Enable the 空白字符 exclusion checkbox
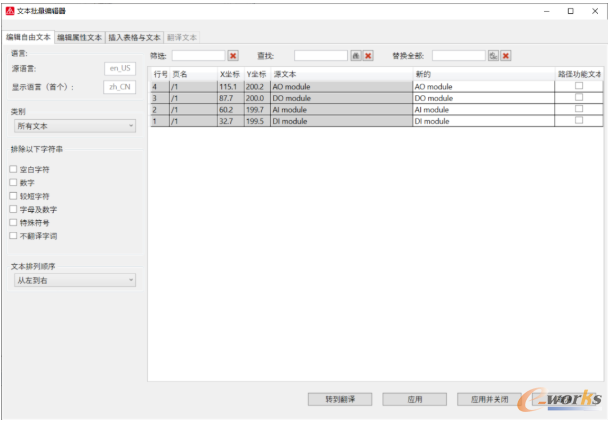The width and height of the screenshot is (612, 422). click(13, 169)
